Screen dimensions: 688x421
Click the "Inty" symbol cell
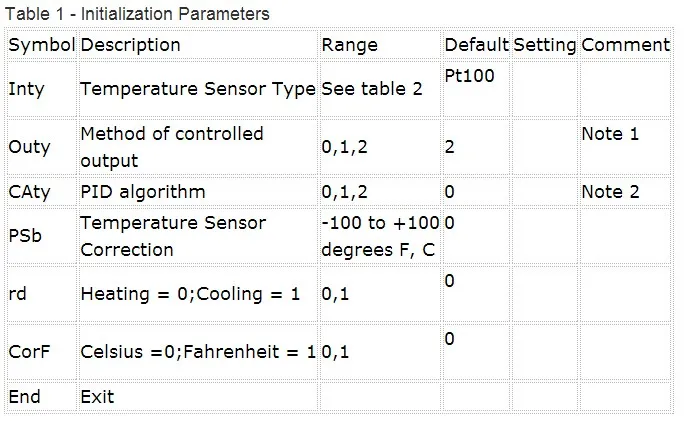pos(26,89)
